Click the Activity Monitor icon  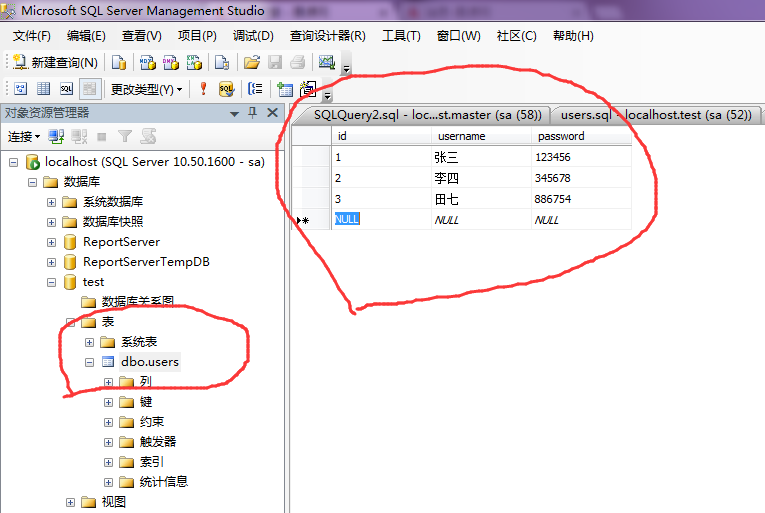[326, 62]
